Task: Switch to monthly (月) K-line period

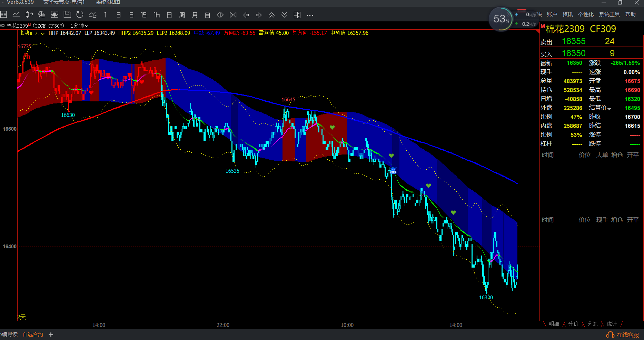Action: tap(195, 15)
